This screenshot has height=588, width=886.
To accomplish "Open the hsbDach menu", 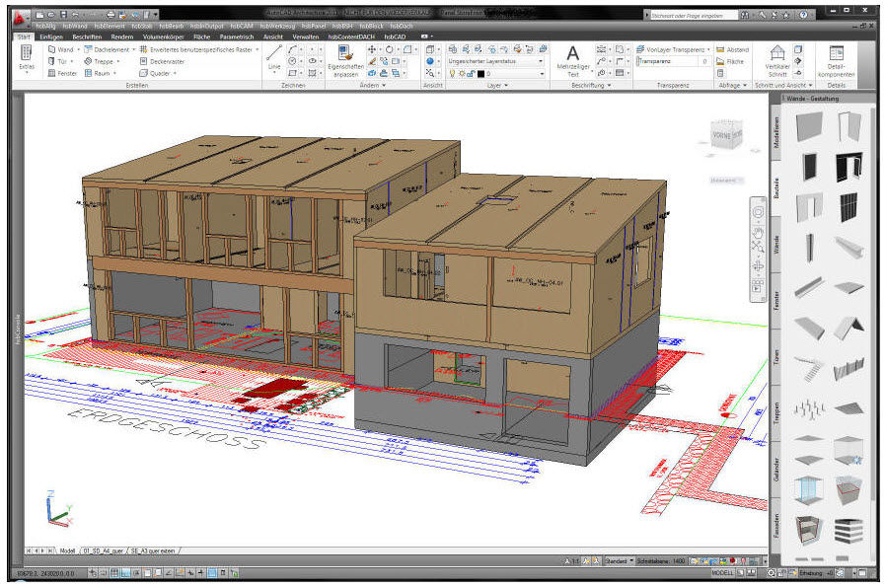I will pos(401,27).
